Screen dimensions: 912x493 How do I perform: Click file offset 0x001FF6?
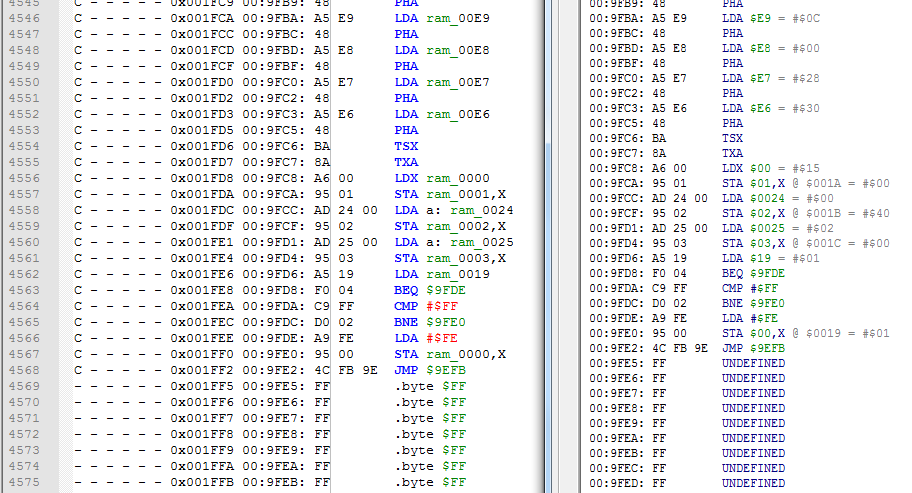[202, 402]
